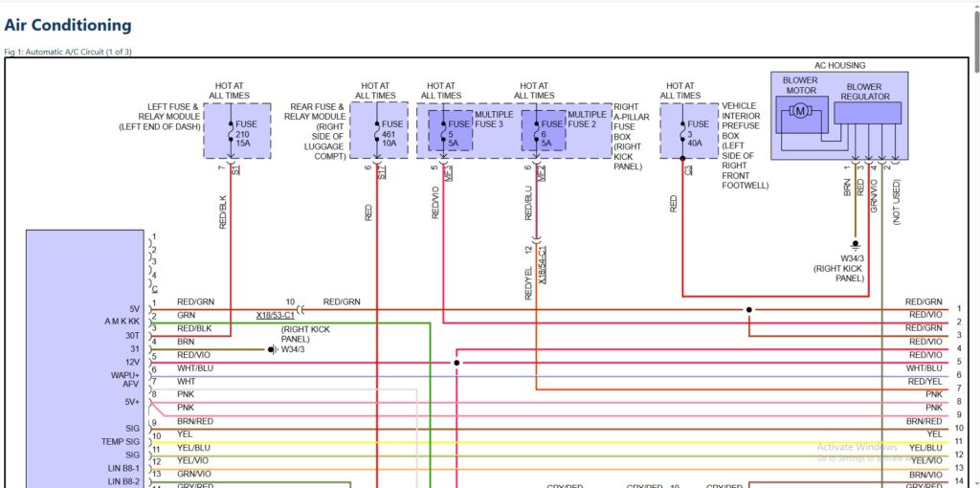Screen dimensions: 980x488
Task: Click the WHT wire label at module pin 7
Action: tap(187, 382)
